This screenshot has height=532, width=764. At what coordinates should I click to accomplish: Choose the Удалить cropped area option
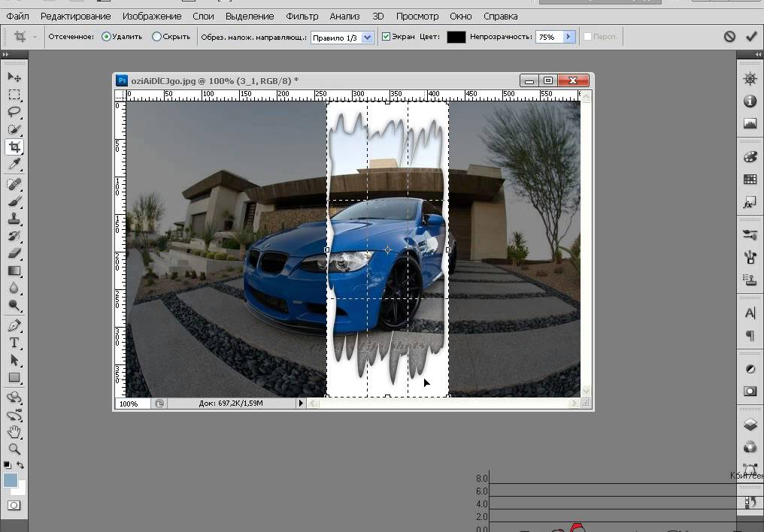[x=122, y=37]
